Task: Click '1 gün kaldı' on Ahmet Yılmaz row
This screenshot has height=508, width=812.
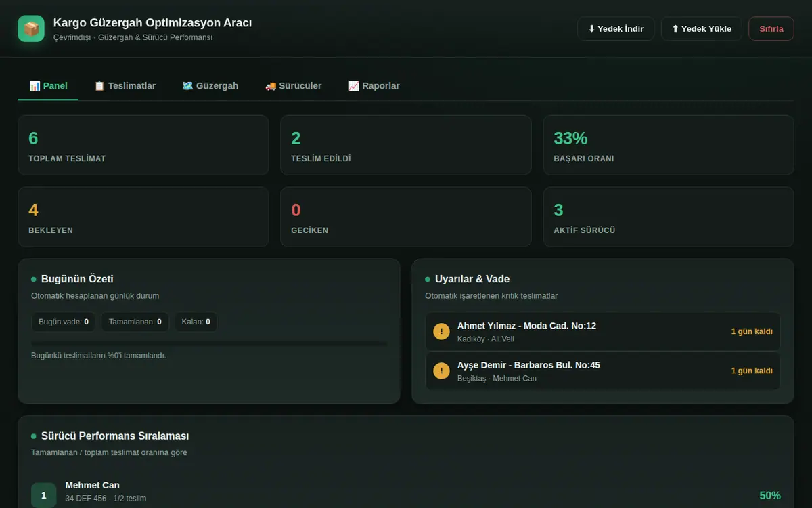Action: click(x=752, y=331)
